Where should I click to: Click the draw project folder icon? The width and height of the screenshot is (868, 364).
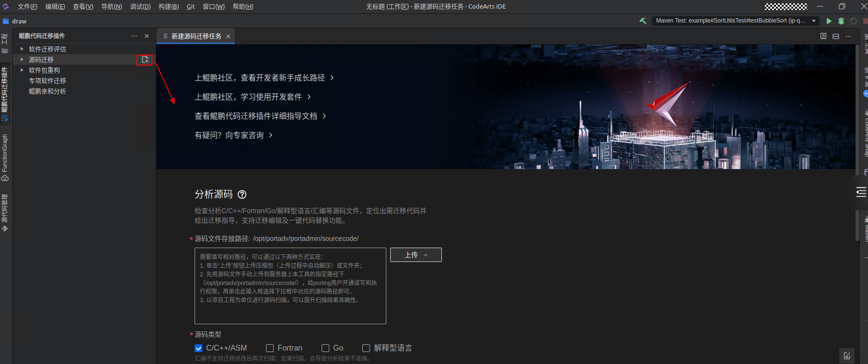click(x=6, y=21)
